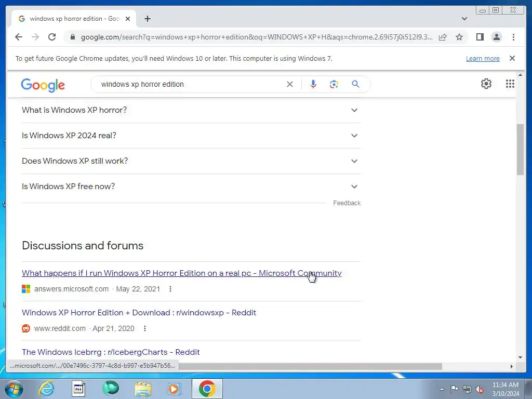This screenshot has height=399, width=532.
Task: Start voice search with microphone icon
Action: tap(313, 84)
